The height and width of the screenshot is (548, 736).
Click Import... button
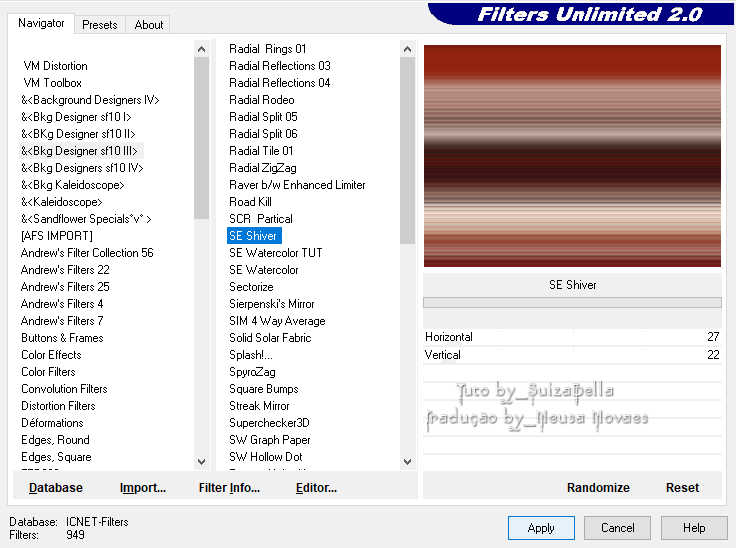(143, 487)
